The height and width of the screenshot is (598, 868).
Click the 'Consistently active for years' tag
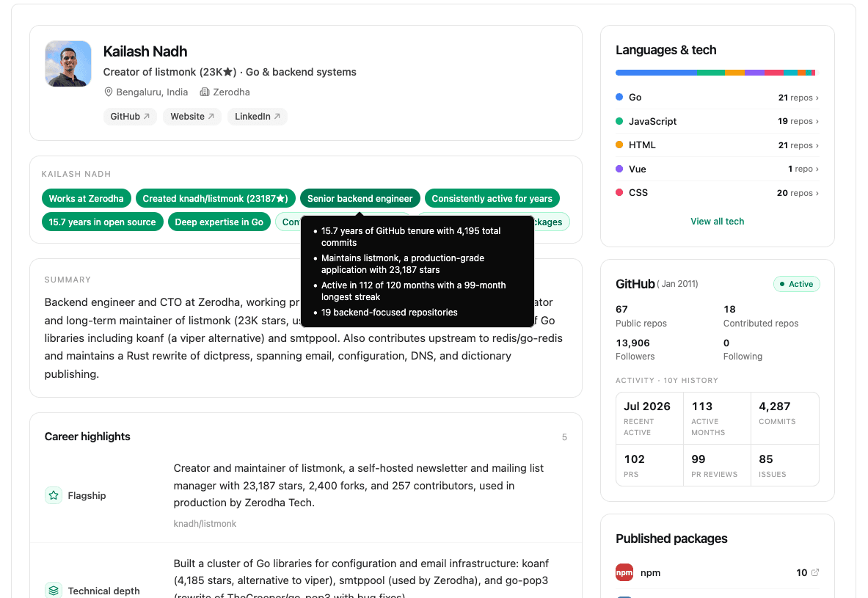click(x=492, y=198)
